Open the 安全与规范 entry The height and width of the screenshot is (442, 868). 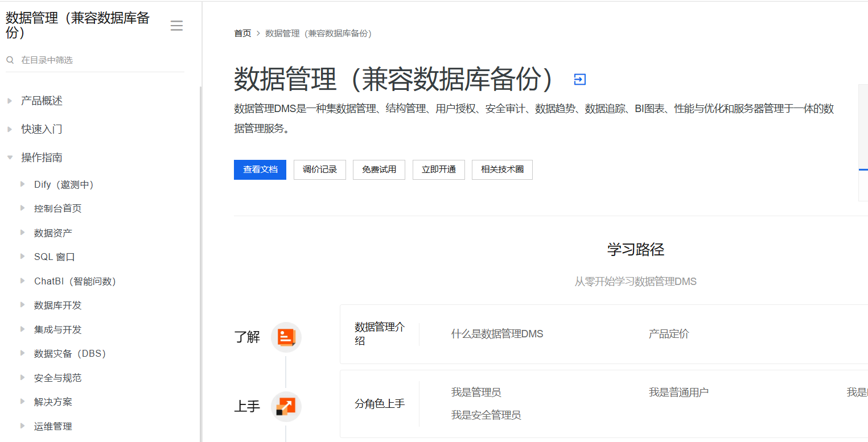pos(57,378)
